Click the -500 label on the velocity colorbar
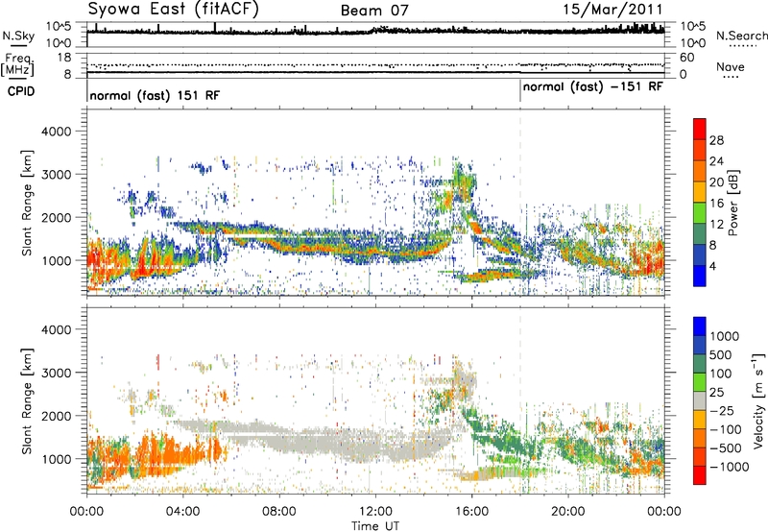This screenshot has height=532, width=768. click(726, 448)
